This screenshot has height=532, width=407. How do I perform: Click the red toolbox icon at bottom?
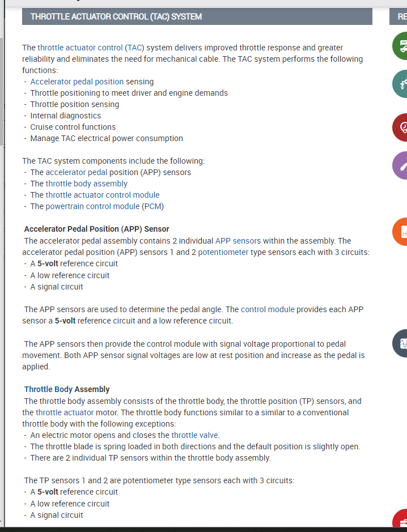tap(401, 520)
